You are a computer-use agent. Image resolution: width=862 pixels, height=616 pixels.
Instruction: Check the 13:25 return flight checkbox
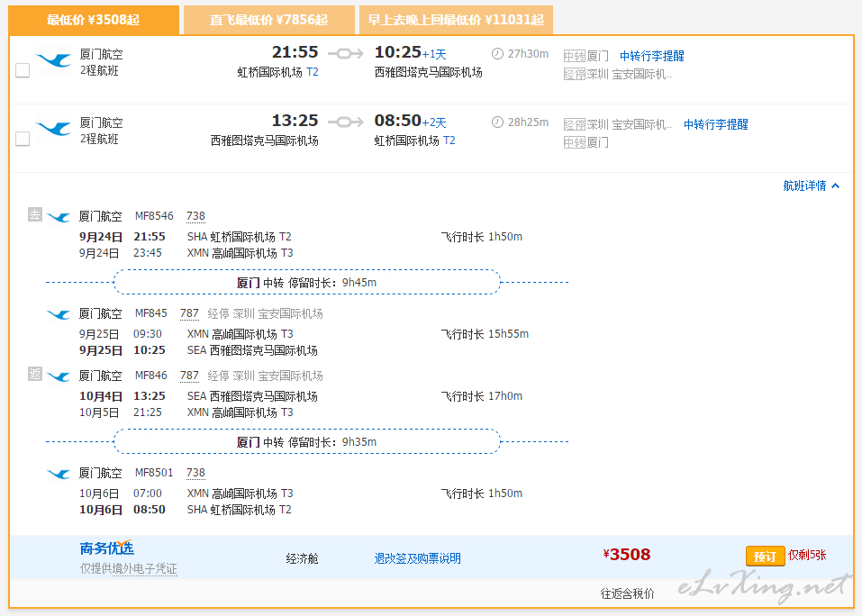(x=23, y=139)
